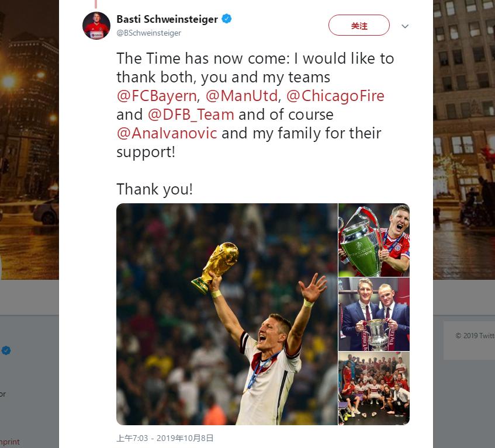Click Basti Schweinsteiger's profile avatar
Image resolution: width=495 pixels, height=448 pixels.
click(96, 26)
